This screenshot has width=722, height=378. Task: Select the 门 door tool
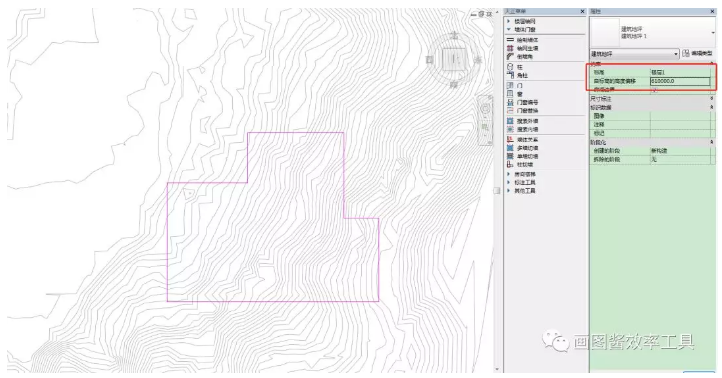[515, 86]
